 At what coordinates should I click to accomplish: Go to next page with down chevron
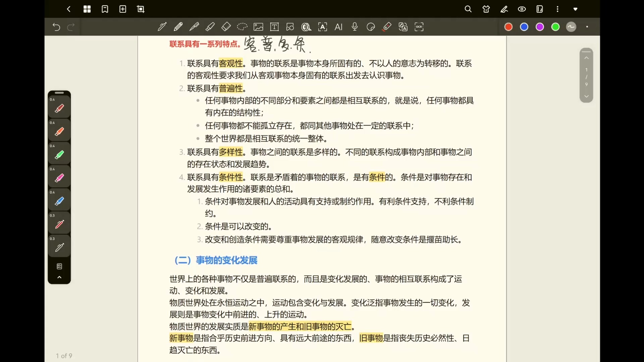click(586, 96)
